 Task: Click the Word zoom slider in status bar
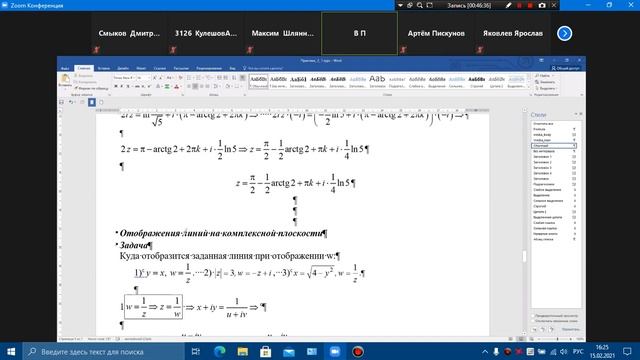tap(558, 339)
